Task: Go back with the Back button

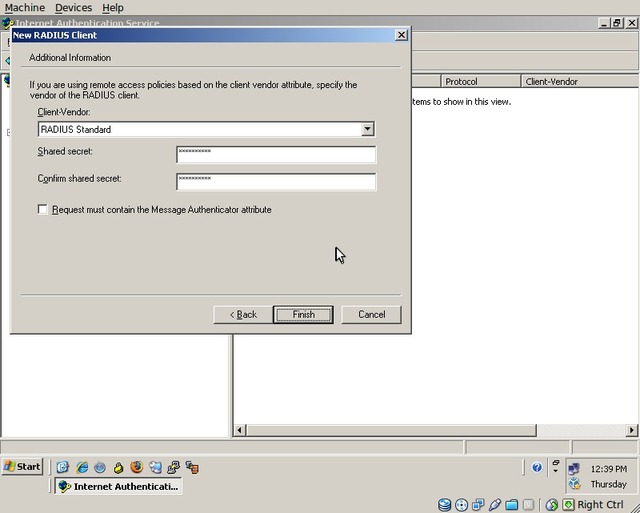Action: click(243, 314)
